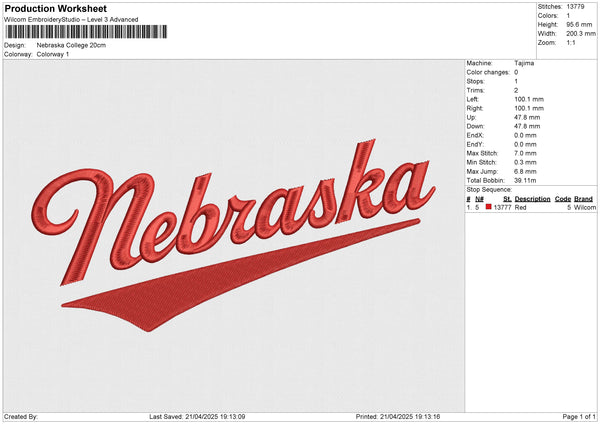
Task: Click the 'Printed' timestamp in footer
Action: 398,417
